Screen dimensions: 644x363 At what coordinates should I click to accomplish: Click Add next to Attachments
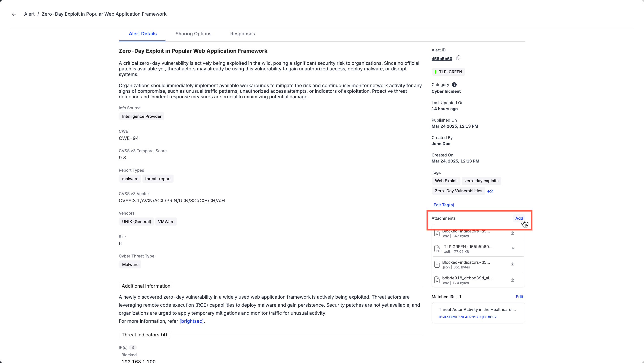click(519, 218)
